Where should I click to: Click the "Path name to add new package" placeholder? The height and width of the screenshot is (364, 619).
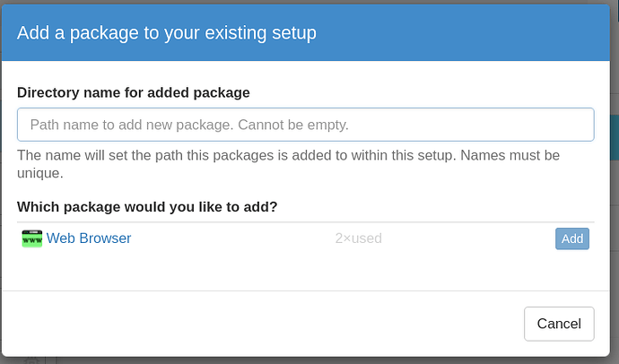point(188,125)
